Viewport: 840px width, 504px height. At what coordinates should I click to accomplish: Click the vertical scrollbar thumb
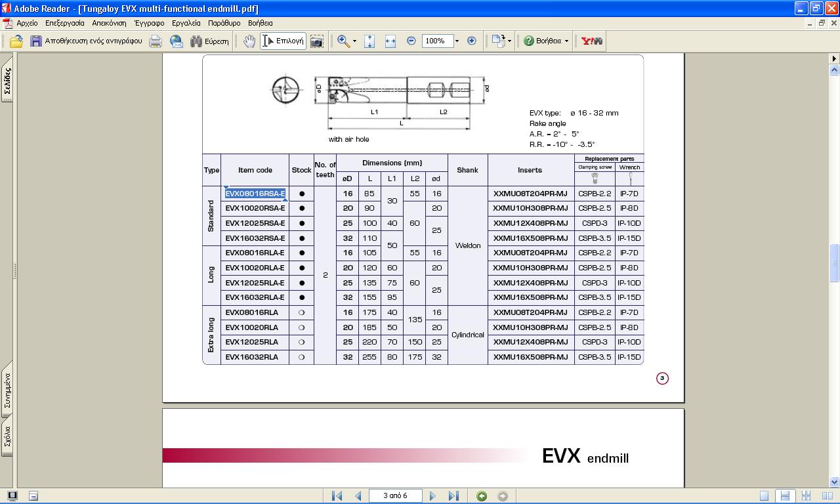(x=834, y=262)
